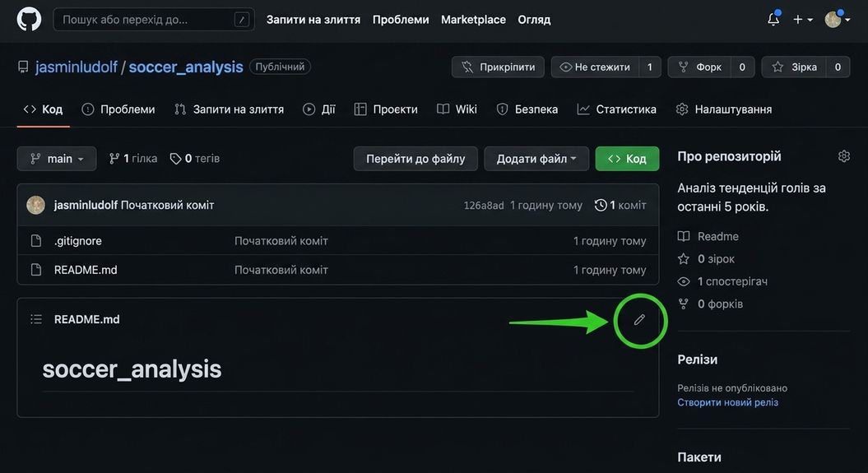Open the '1 спостерігач' sidebar link

coord(722,281)
